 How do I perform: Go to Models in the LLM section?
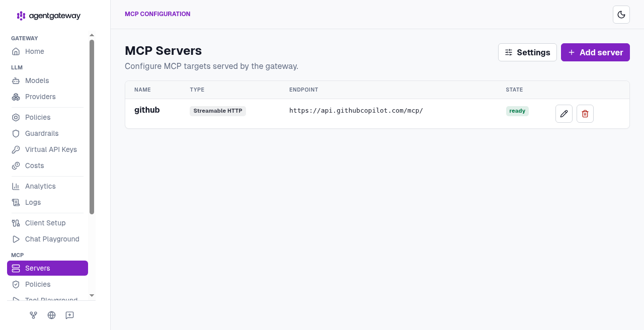pos(47,80)
